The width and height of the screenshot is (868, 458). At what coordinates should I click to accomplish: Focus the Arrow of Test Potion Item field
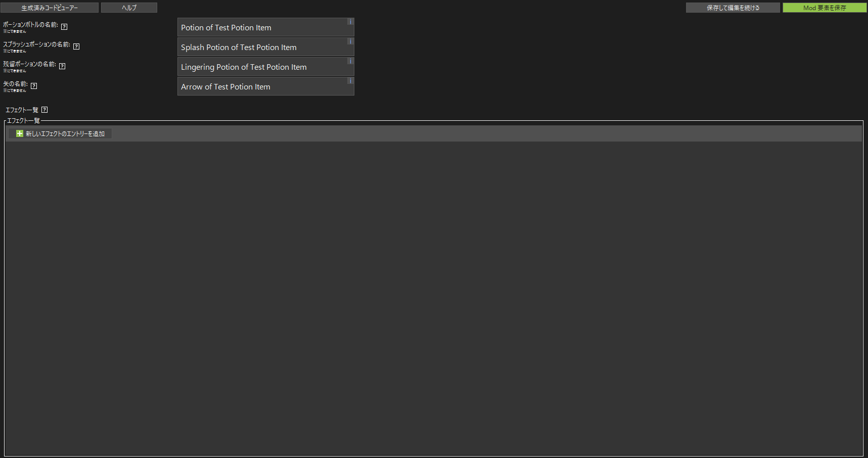click(x=260, y=87)
